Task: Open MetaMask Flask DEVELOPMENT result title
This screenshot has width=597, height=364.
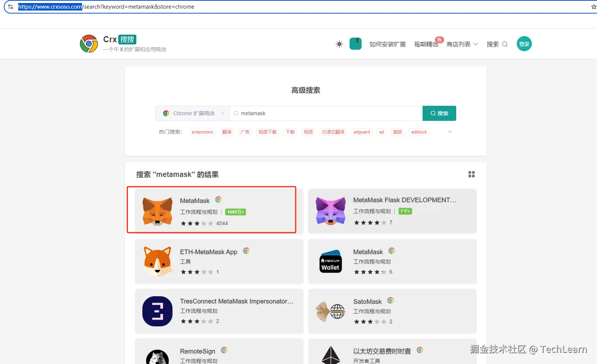Action: coord(405,200)
